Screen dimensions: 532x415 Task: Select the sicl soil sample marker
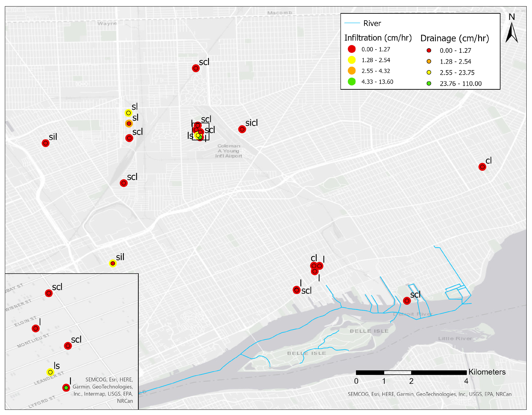pyautogui.click(x=242, y=129)
